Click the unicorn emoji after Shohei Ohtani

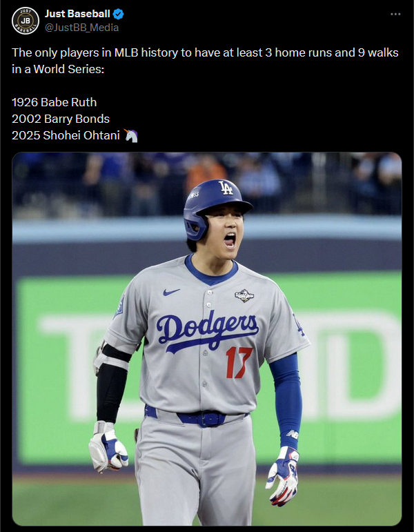tap(130, 135)
